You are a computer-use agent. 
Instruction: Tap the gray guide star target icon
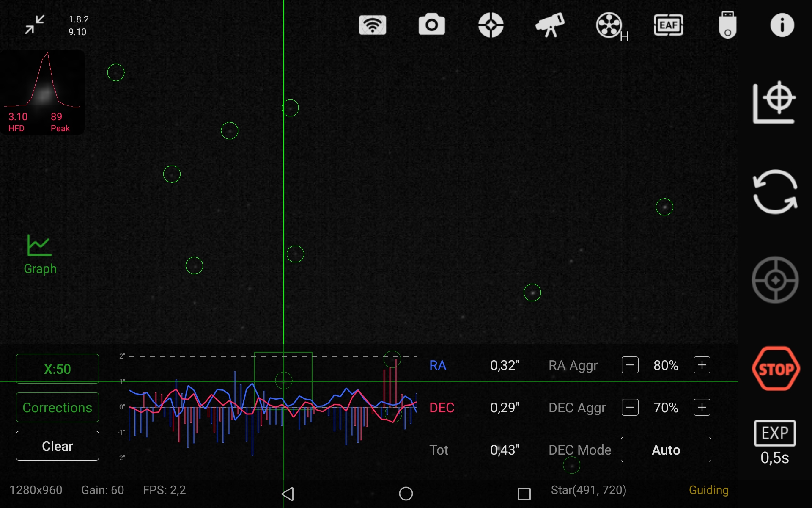[775, 280]
